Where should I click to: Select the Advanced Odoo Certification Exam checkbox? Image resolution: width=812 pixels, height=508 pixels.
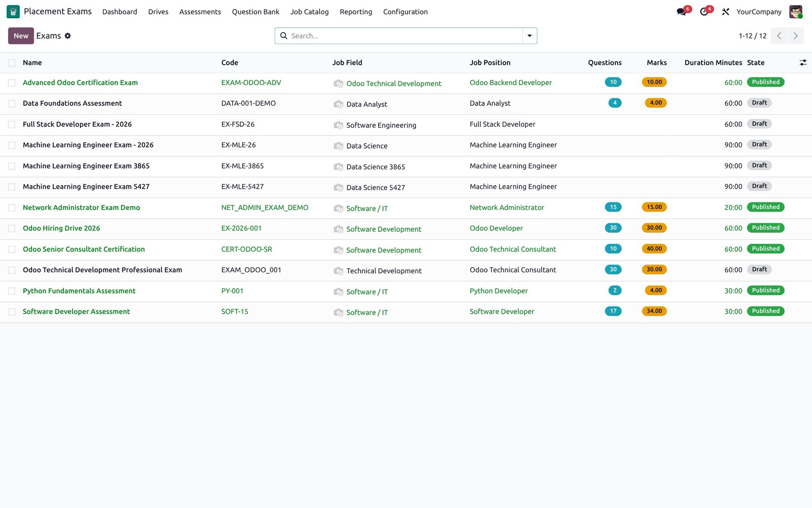12,83
